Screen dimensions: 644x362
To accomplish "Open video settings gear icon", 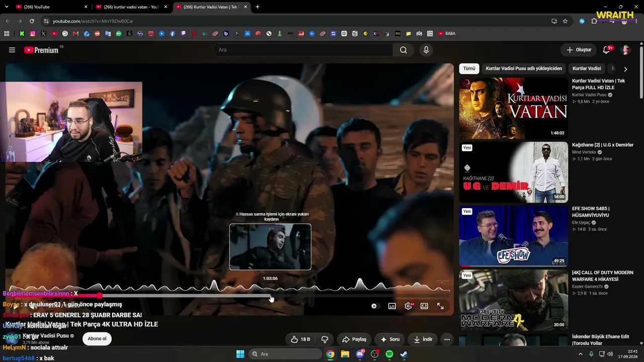I will point(408,306).
